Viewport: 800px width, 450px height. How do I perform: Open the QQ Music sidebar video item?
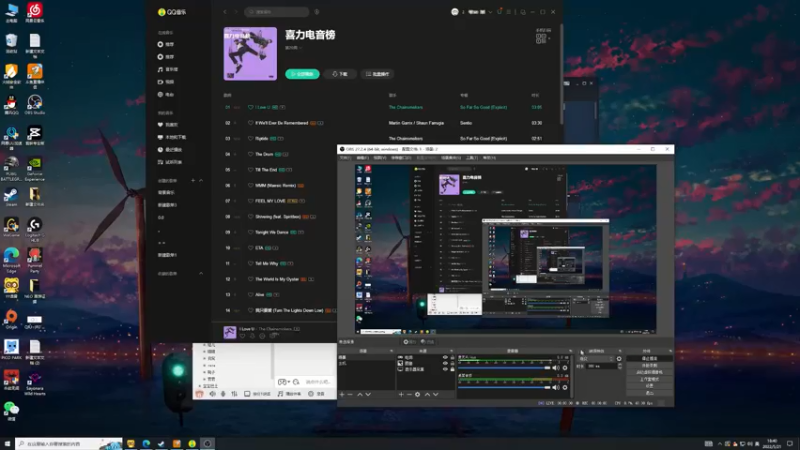[168, 82]
